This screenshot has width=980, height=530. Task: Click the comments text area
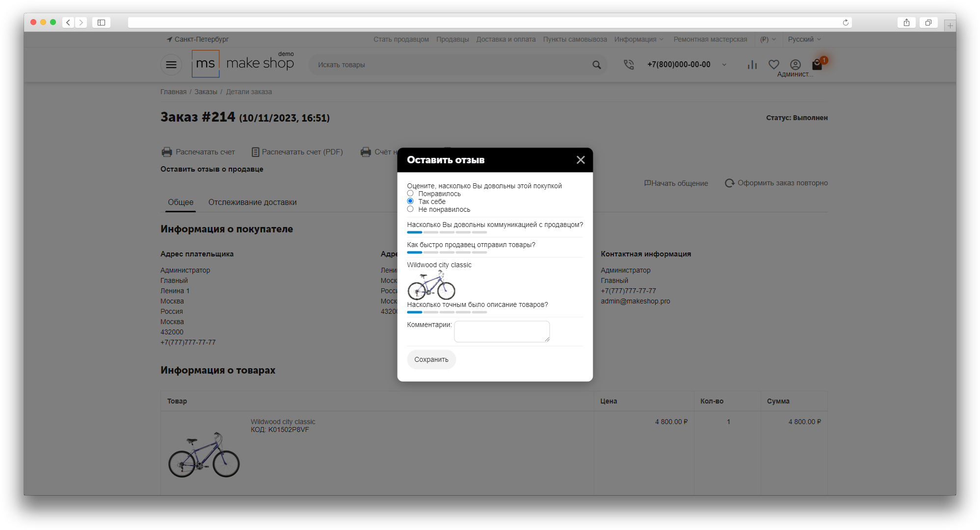point(502,331)
